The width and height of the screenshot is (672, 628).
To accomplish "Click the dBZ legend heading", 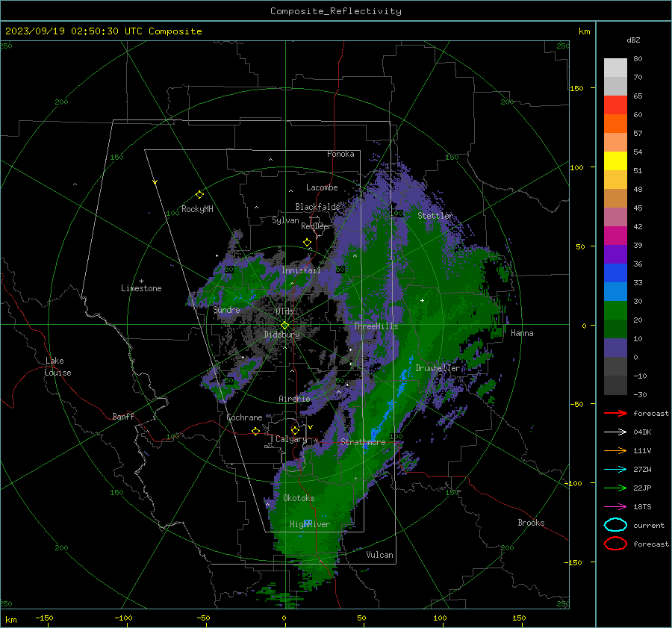I will 633,40.
